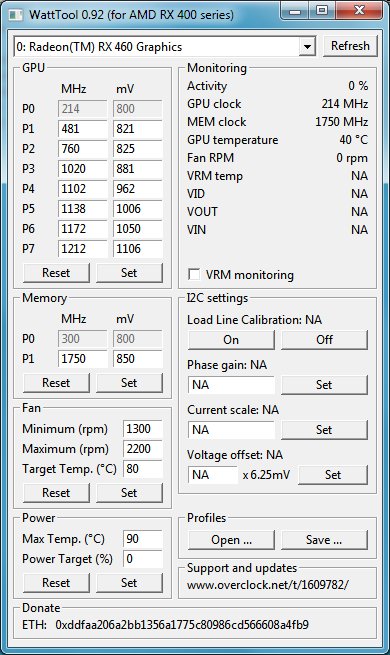Click the Save profile button
The height and width of the screenshot is (655, 390).
coord(324,540)
